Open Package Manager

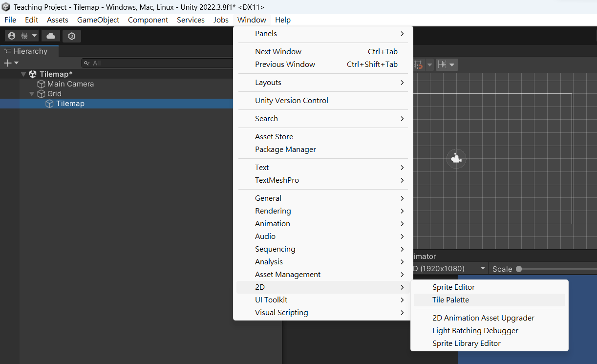(323, 150)
